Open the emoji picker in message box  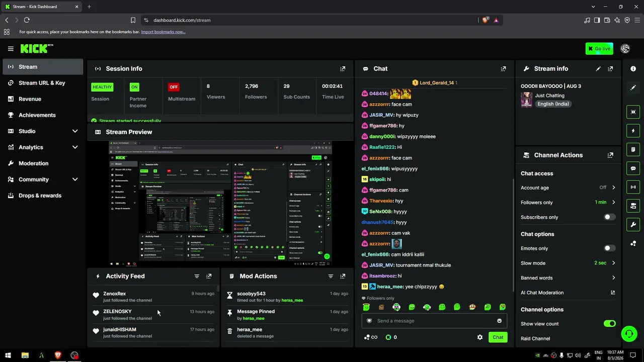pos(500,321)
